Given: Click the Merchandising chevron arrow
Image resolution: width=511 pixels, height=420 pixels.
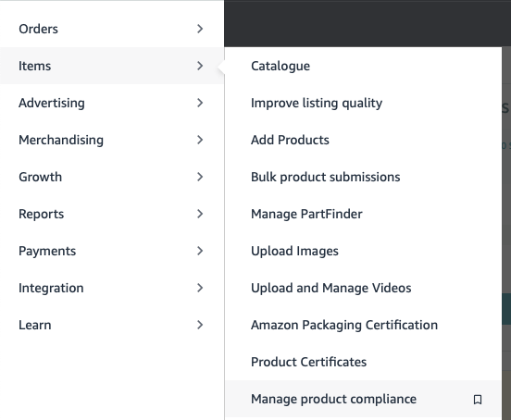Looking at the screenshot, I should [x=200, y=140].
